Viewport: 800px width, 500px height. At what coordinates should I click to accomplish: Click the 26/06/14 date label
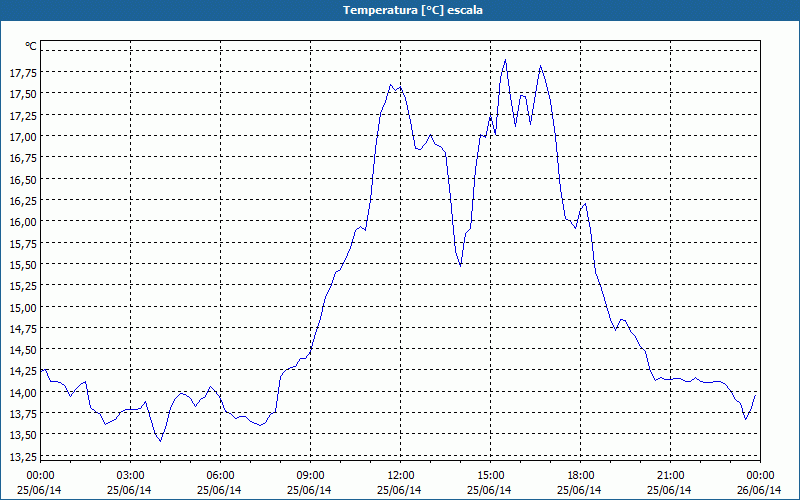760,491
